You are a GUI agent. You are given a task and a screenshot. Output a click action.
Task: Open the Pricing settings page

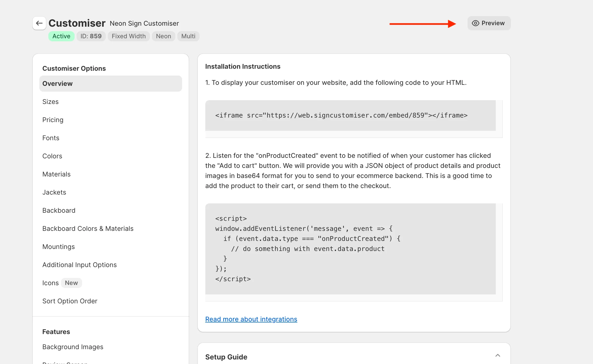[x=53, y=120]
